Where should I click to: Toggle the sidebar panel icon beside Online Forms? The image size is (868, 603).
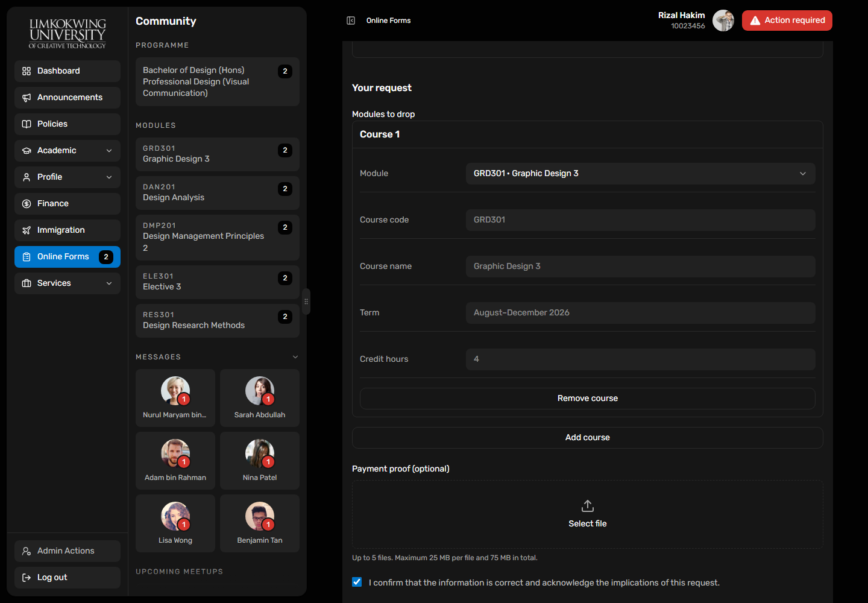(351, 21)
